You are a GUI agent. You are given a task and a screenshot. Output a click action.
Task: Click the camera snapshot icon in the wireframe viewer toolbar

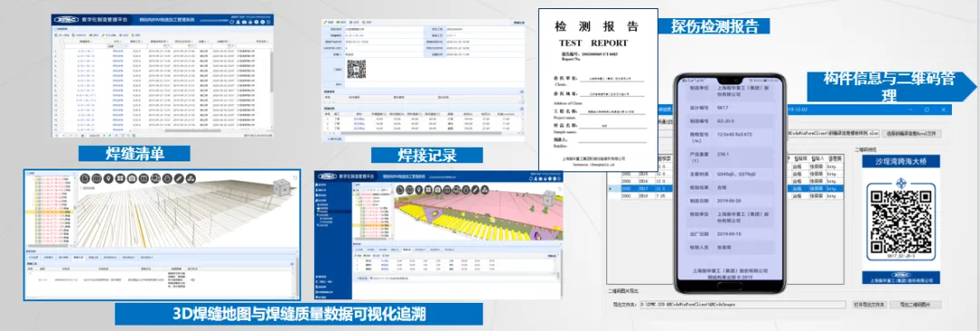click(x=132, y=179)
